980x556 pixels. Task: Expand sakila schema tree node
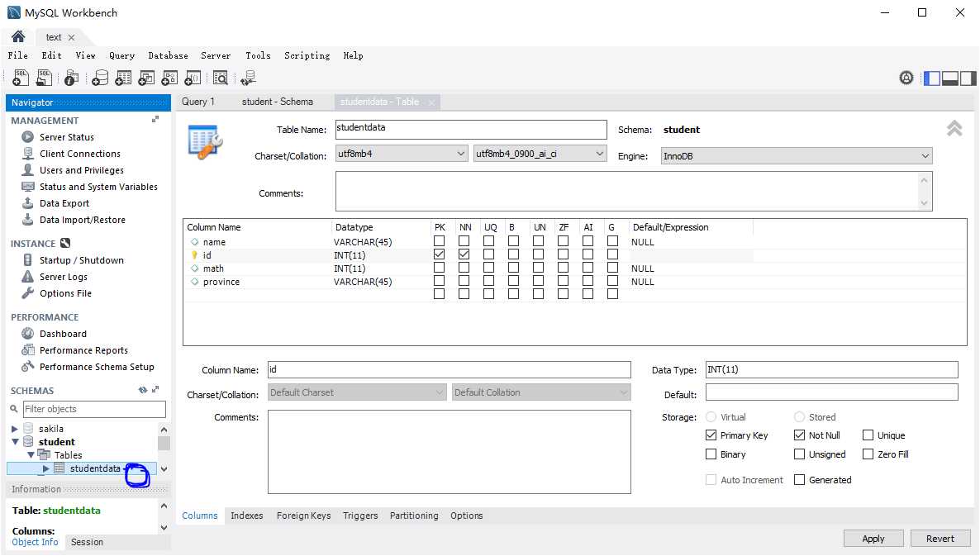pyautogui.click(x=14, y=429)
